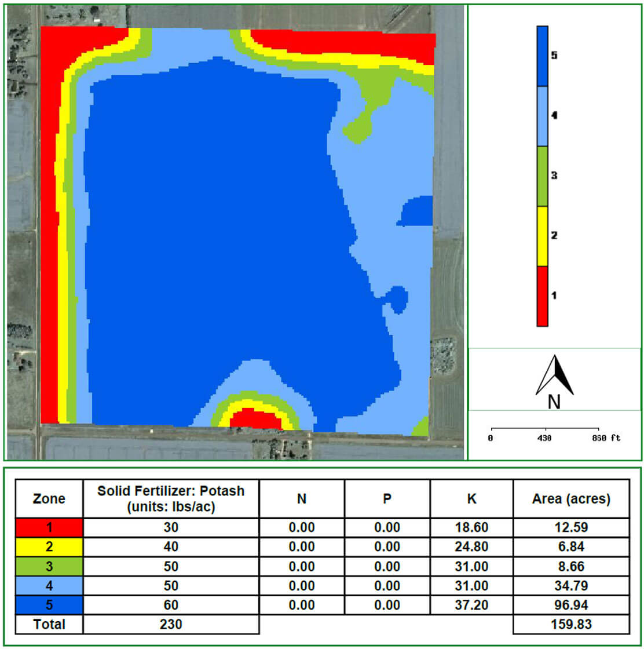Screen dimensions: 644x649
Task: Select the Total row label cell
Action: click(49, 624)
